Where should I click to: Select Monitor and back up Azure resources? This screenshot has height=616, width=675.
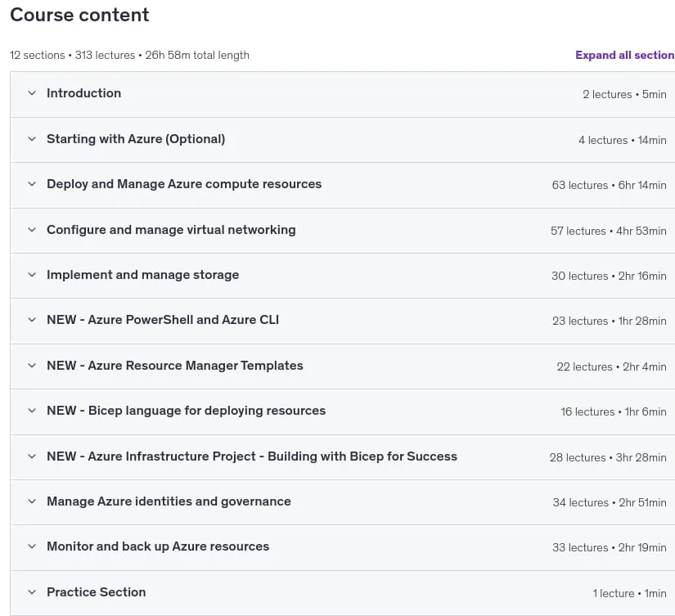[x=158, y=546]
